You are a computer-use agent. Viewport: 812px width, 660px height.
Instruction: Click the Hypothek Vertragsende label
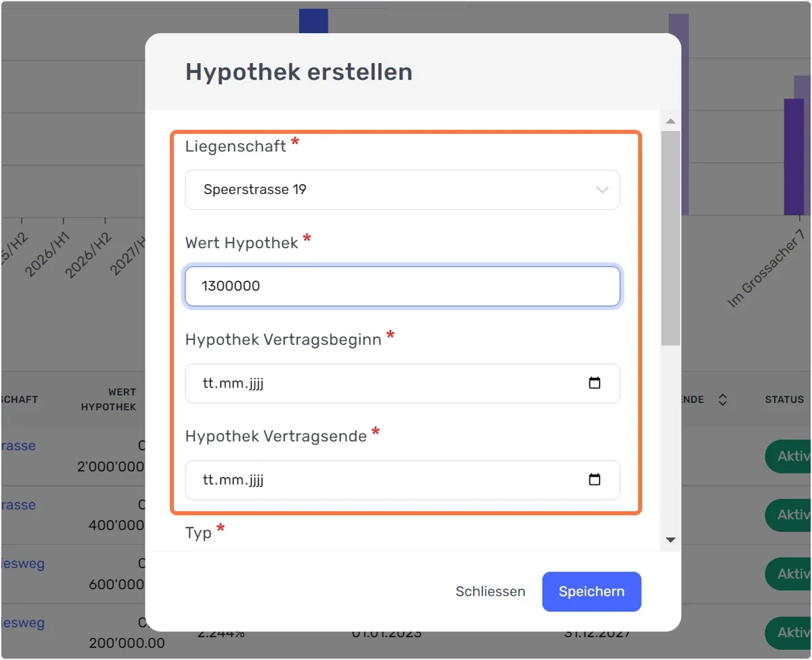coord(276,436)
